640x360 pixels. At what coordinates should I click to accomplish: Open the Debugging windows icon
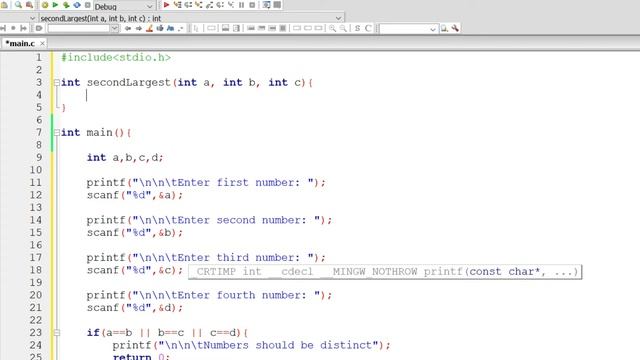click(267, 5)
